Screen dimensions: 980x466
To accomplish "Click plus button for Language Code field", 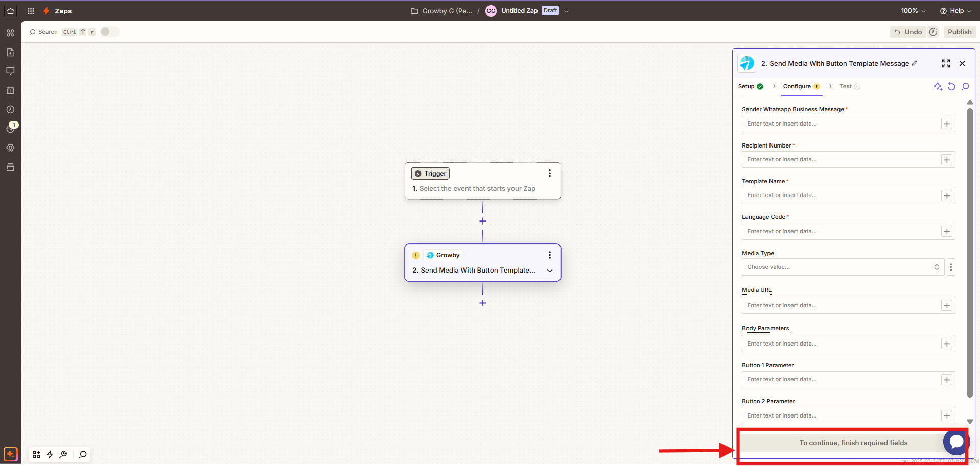I will coord(947,231).
